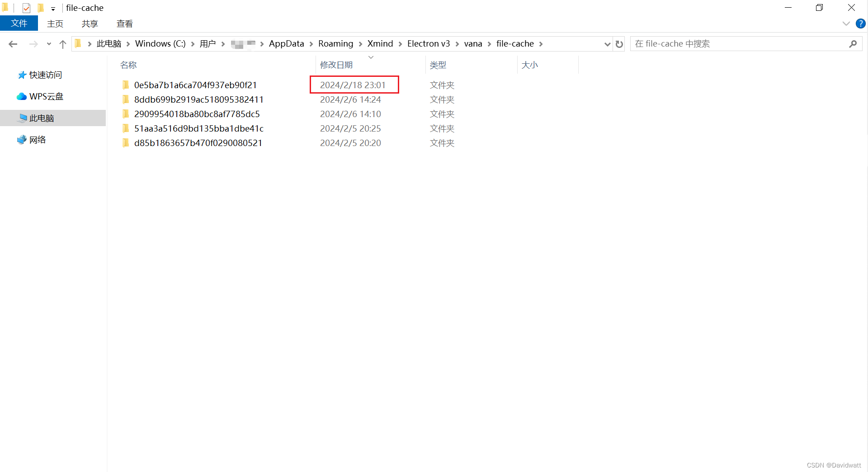This screenshot has height=472, width=868.
Task: Click Electron v3 in the address breadcrumb
Action: tap(429, 44)
